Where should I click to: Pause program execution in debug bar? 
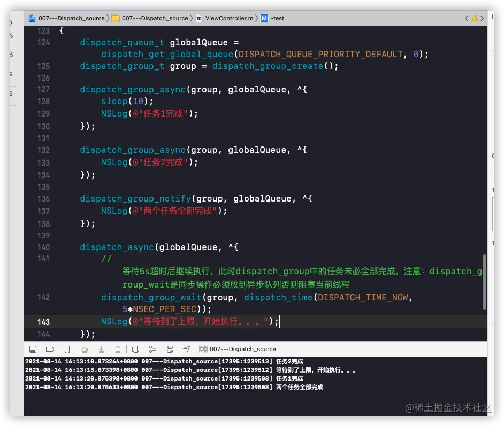[67, 349]
